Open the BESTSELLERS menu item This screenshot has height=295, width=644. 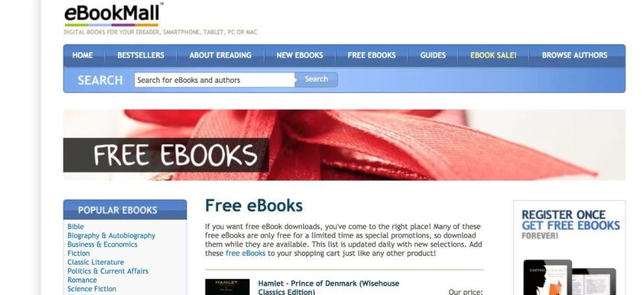pyautogui.click(x=141, y=55)
